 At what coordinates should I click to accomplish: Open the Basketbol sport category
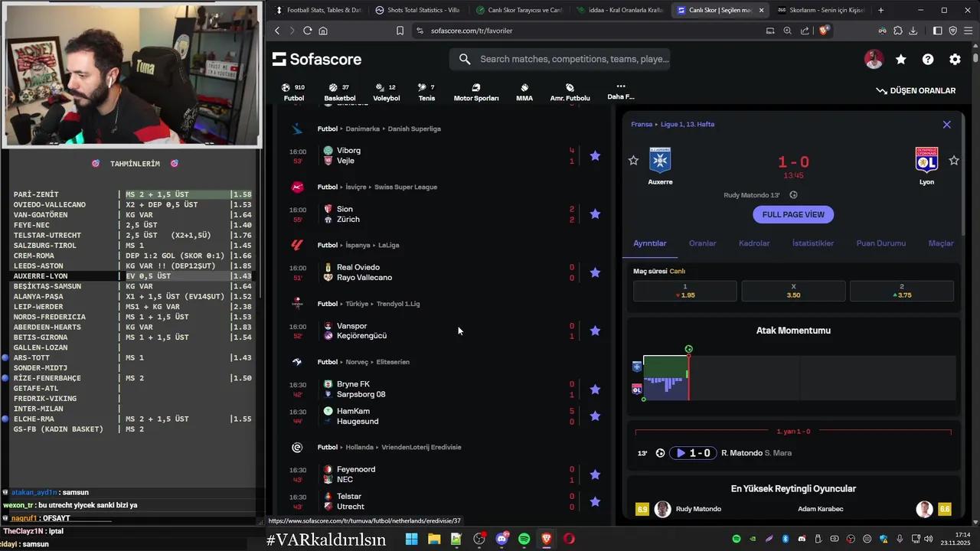tap(339, 93)
